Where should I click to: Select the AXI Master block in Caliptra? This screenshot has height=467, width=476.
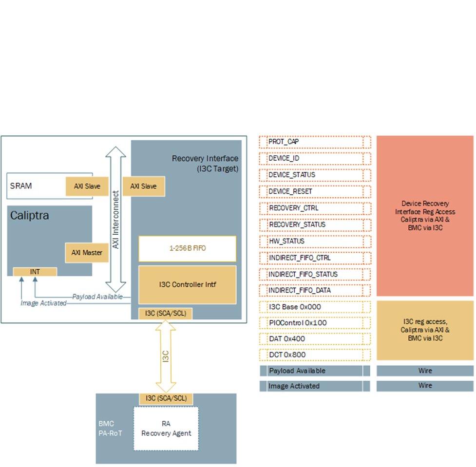tap(87, 252)
